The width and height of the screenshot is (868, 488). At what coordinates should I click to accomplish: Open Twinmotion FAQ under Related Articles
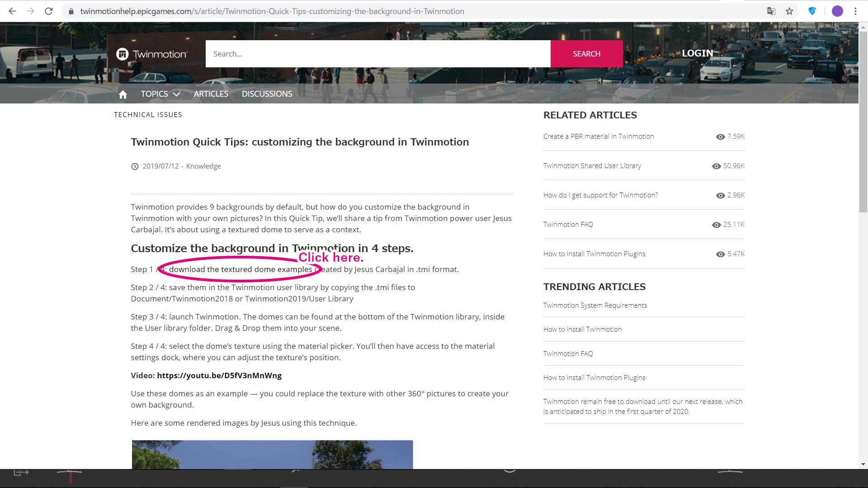tap(568, 225)
